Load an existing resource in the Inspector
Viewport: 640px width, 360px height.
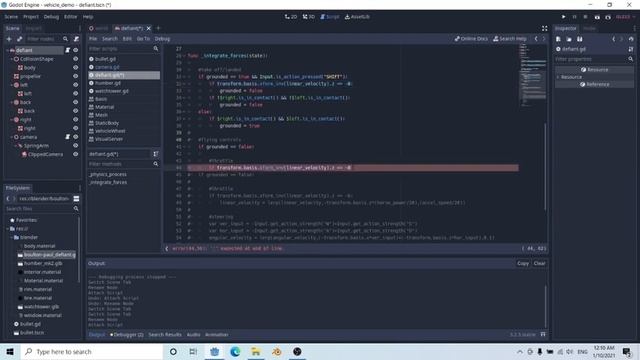(569, 39)
